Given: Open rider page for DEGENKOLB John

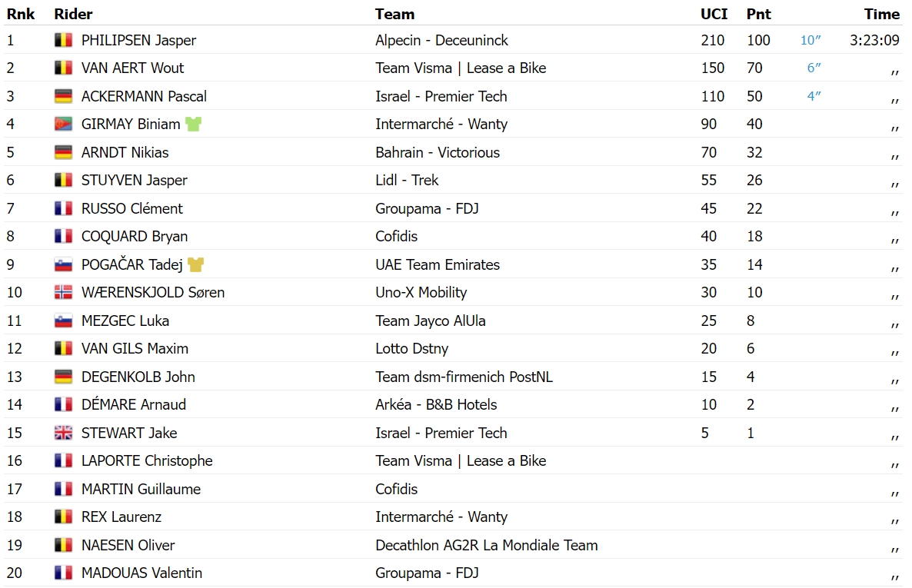Looking at the screenshot, I should [138, 377].
